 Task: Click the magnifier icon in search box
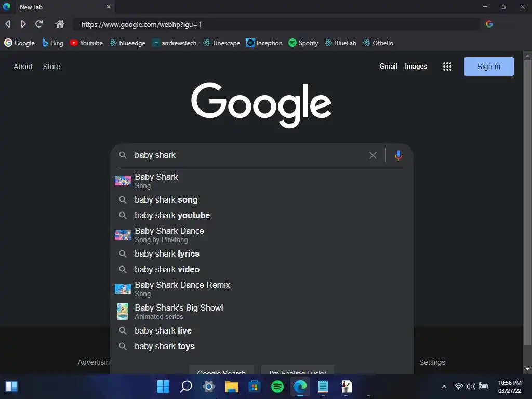[x=123, y=155]
